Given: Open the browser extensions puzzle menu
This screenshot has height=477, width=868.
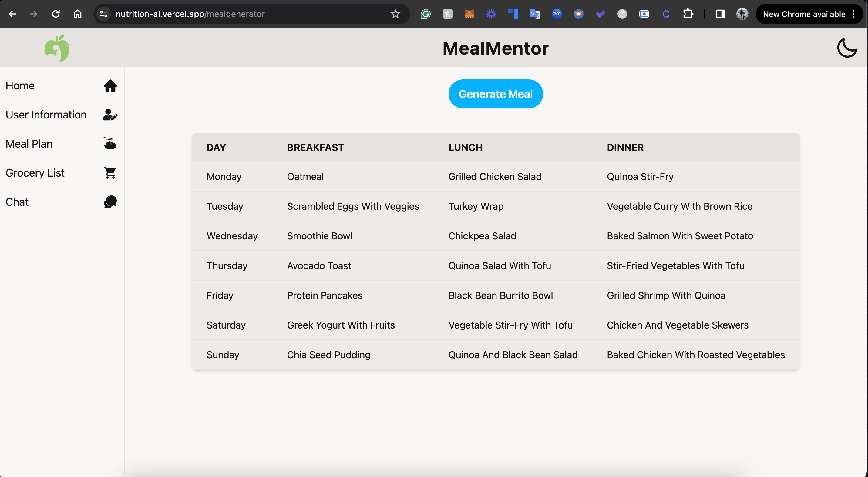Looking at the screenshot, I should pyautogui.click(x=688, y=14).
